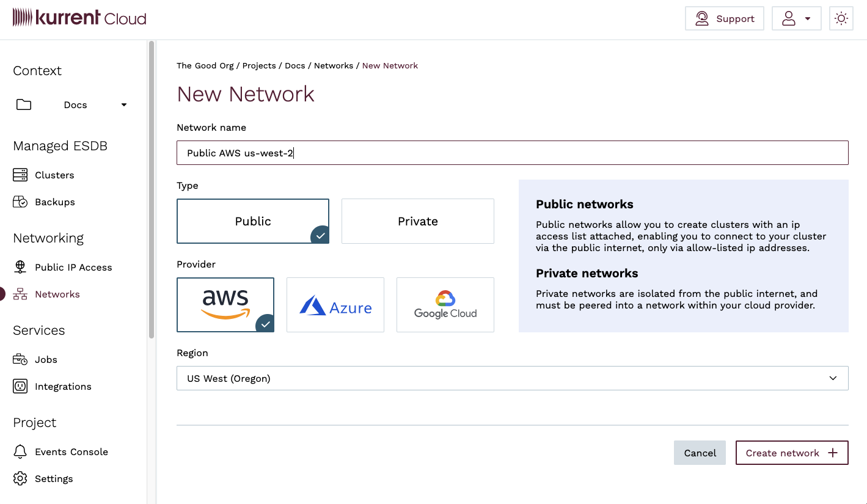Open the Integrations icon
Viewport: 867px width, 504px height.
(19, 386)
